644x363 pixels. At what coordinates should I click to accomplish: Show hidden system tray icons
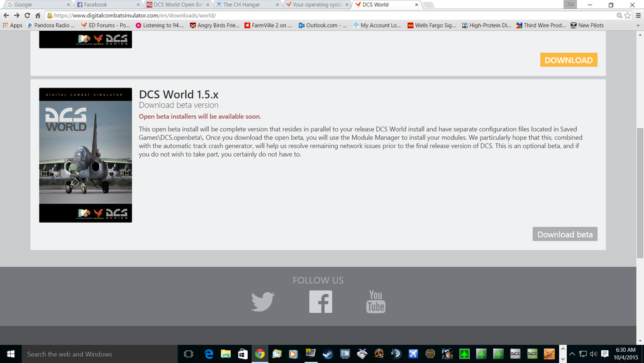572,354
